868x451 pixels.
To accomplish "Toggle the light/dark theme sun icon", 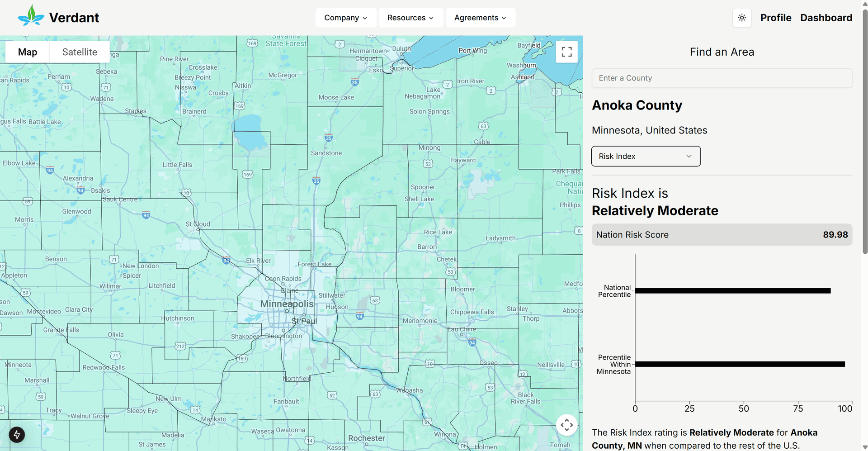I will tap(742, 18).
